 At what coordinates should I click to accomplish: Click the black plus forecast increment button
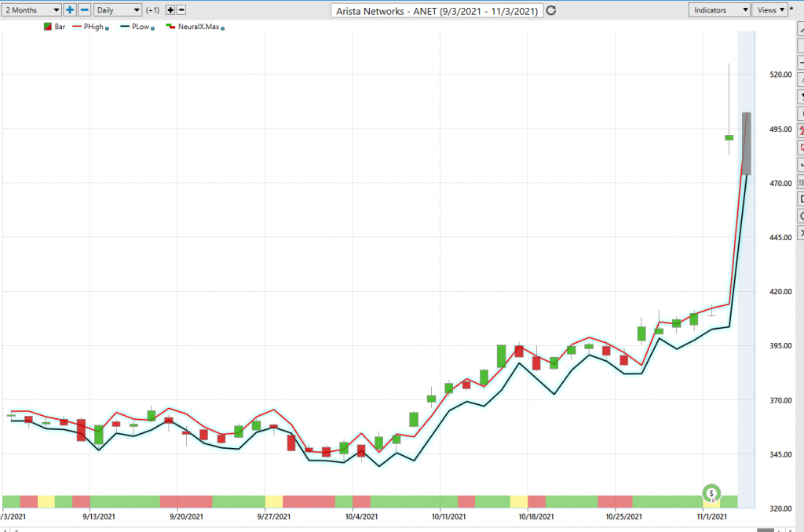point(170,10)
